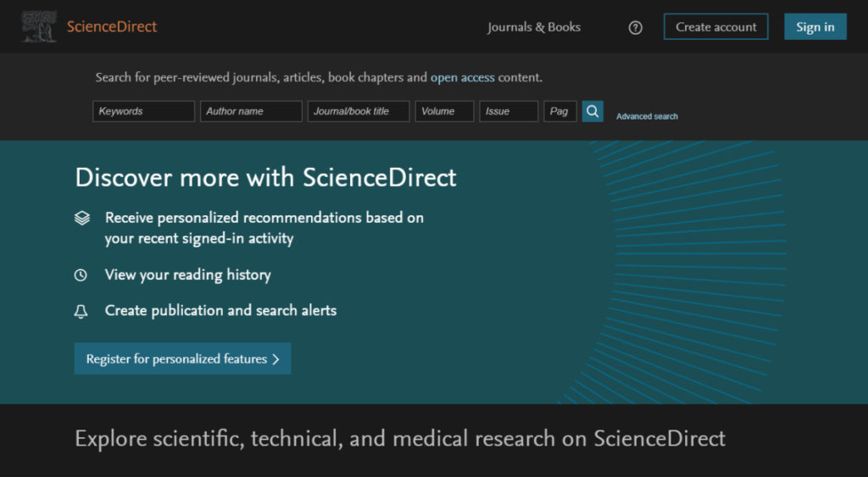Focus the Issue field
Viewport: 868px width, 477px height.
(x=509, y=111)
